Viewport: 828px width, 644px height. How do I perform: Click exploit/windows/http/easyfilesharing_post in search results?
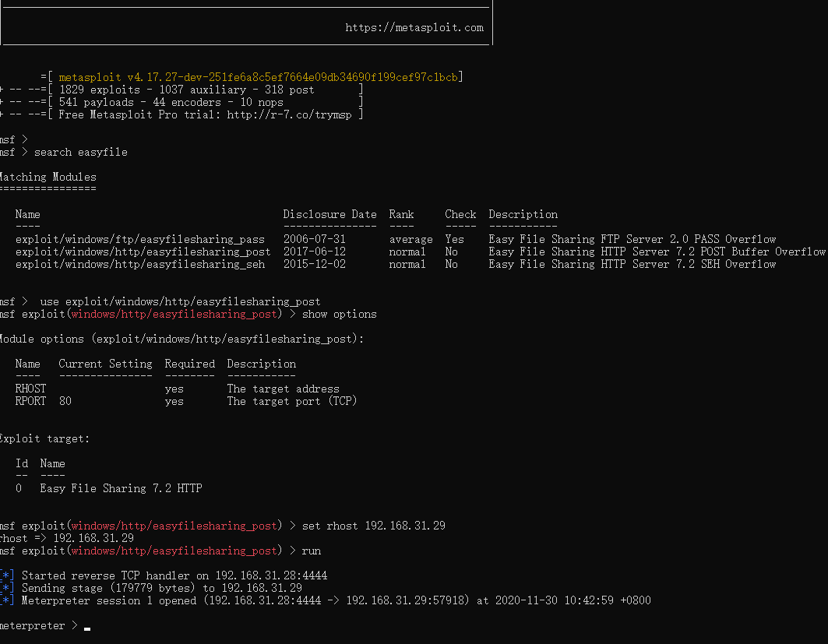point(143,252)
